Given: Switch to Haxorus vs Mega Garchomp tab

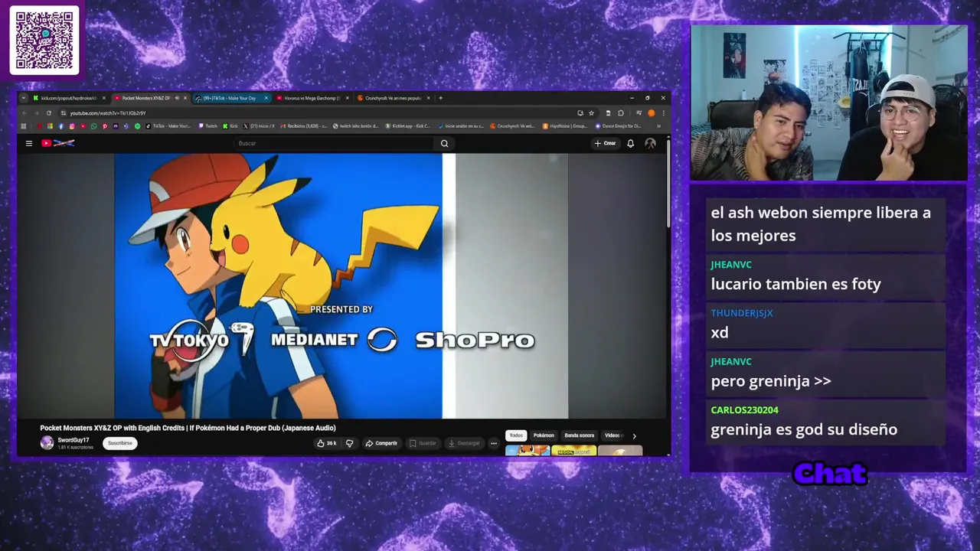Looking at the screenshot, I should tap(312, 98).
